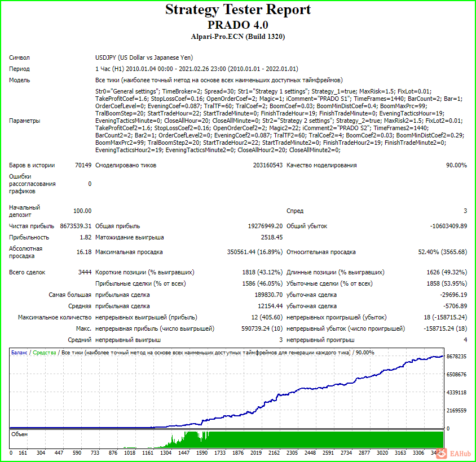Screen dimensions: 476x462
Task: Click "Длинные позиции (% выигравших)" label
Action: (x=335, y=272)
